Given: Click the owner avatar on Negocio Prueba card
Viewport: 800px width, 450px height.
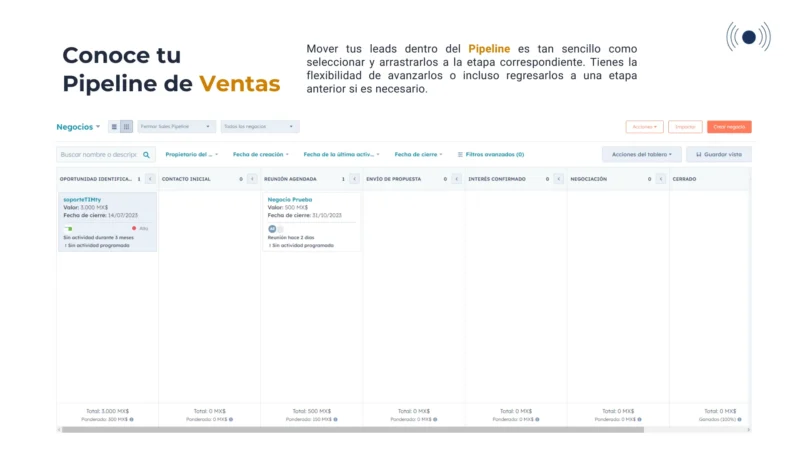Looking at the screenshot, I should point(272,229).
